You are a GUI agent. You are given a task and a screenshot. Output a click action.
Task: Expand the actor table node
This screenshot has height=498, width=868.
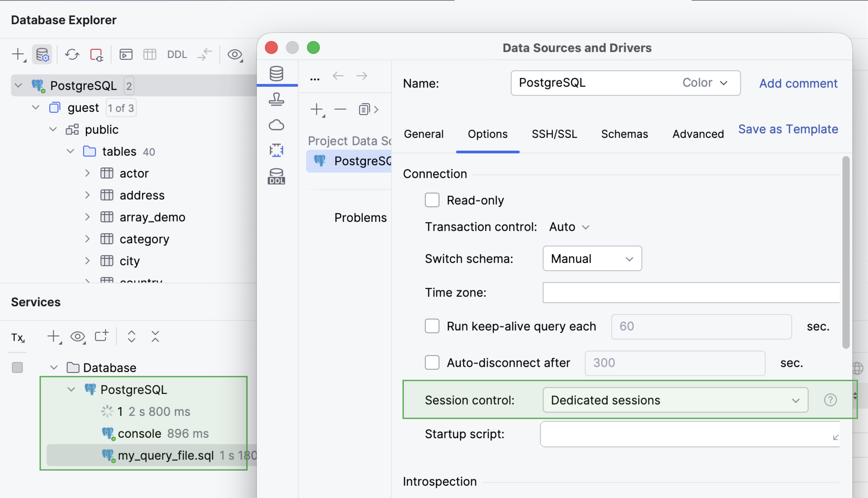click(87, 173)
